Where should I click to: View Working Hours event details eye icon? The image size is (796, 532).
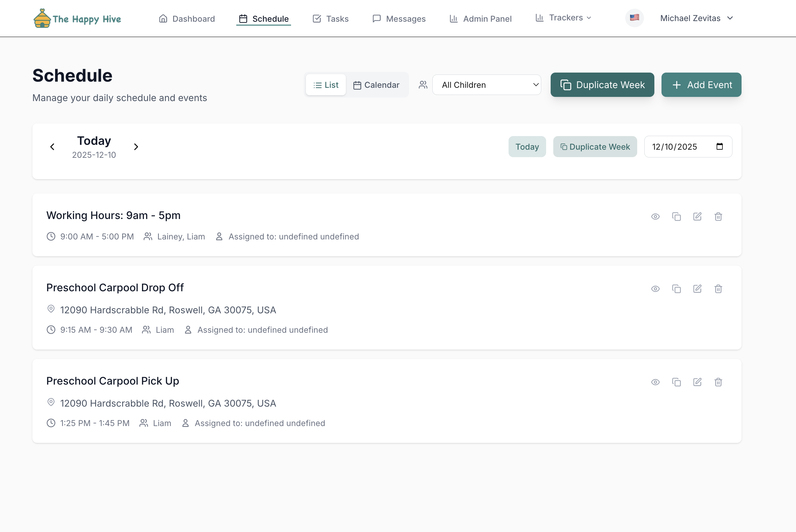tap(655, 216)
